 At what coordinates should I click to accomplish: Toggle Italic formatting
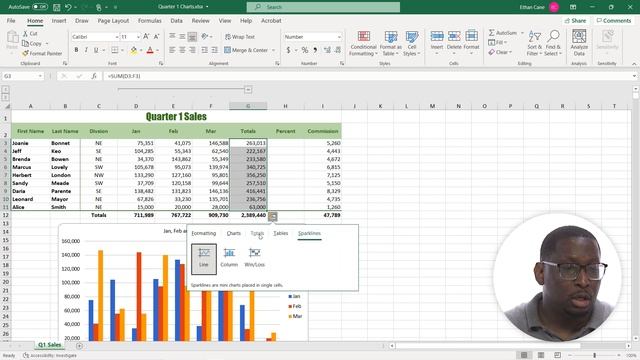point(86,50)
